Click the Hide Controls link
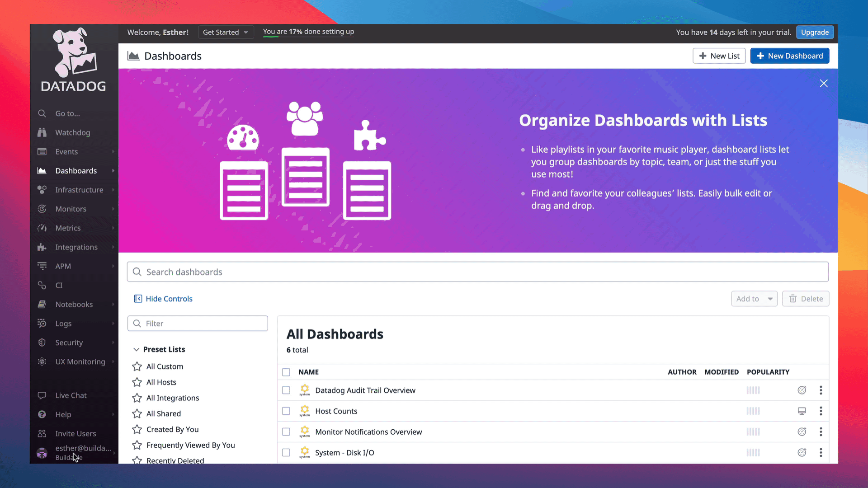This screenshot has height=488, width=868. click(x=163, y=299)
